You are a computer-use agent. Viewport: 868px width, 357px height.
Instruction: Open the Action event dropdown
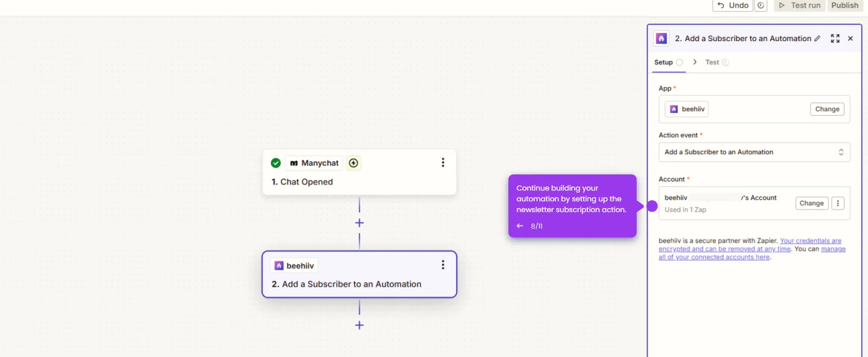click(x=754, y=152)
